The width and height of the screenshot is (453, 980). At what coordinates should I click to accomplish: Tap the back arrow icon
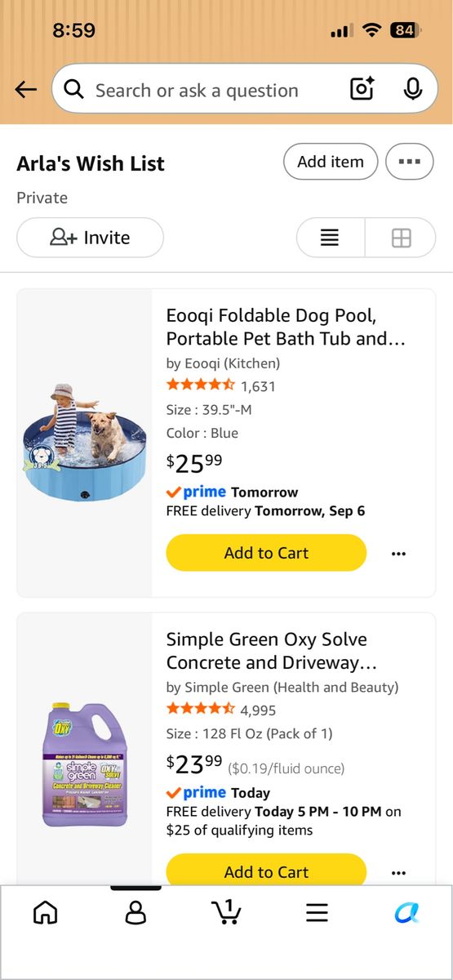[x=26, y=90]
